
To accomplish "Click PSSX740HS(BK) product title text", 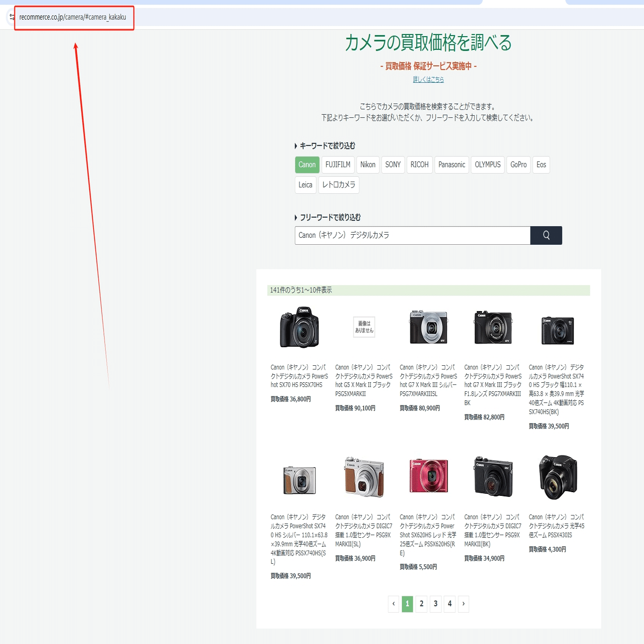I will [557, 389].
